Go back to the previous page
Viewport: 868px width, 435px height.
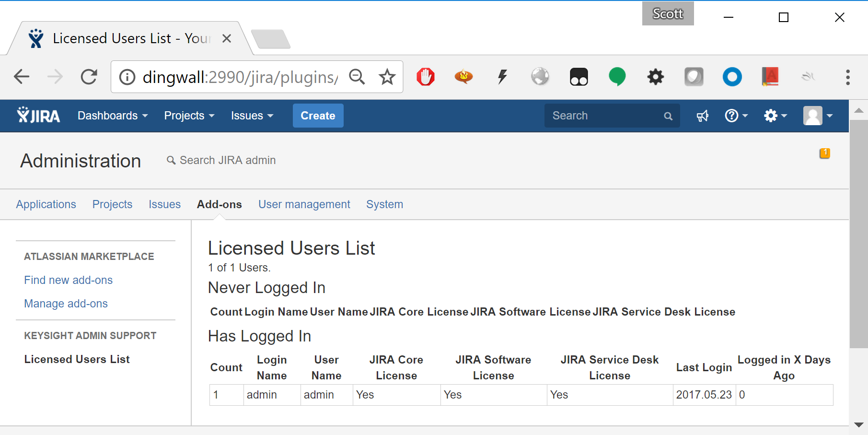point(22,77)
